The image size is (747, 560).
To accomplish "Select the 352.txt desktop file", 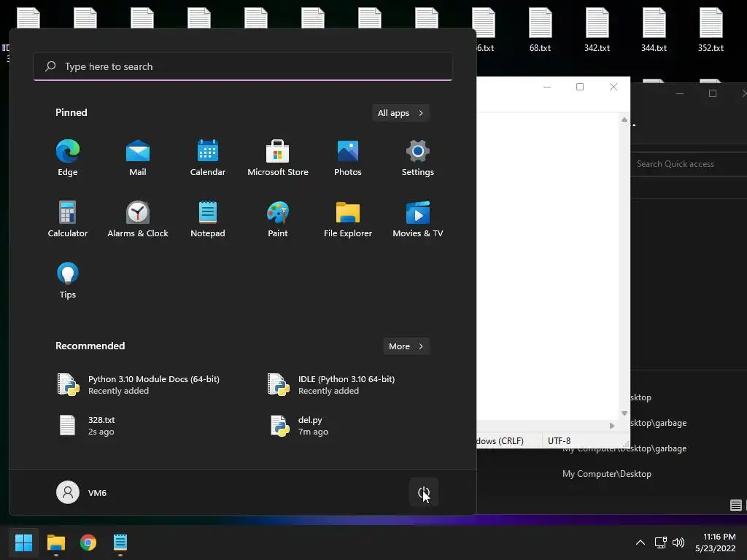I will coord(711,29).
